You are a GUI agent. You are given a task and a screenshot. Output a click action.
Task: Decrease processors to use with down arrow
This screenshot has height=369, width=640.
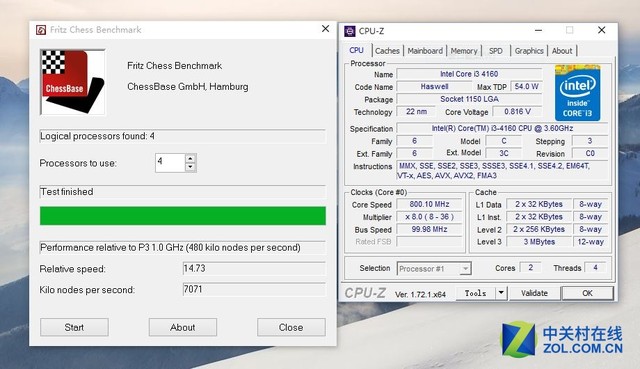[190, 167]
